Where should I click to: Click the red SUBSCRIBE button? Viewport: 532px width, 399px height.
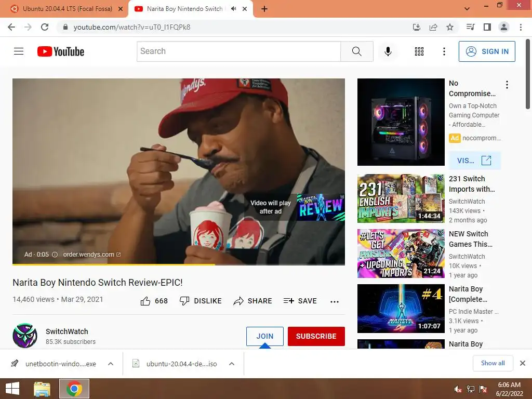(316, 336)
